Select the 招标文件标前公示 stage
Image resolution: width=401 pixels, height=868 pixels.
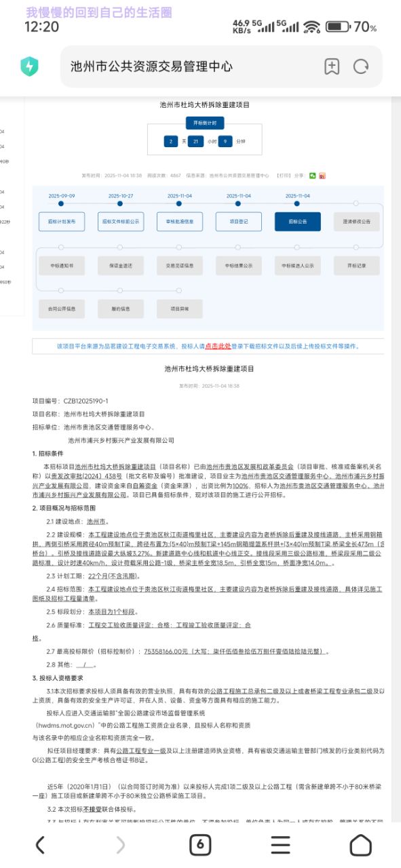[121, 222]
